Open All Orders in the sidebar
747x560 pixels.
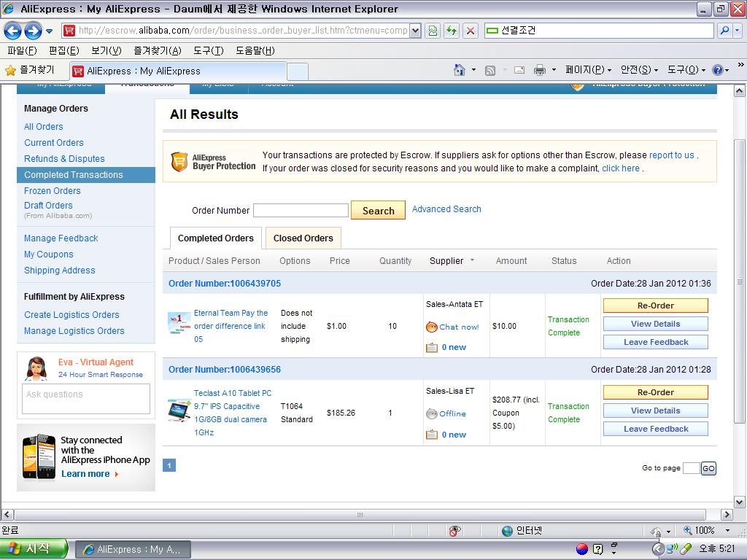click(x=43, y=127)
